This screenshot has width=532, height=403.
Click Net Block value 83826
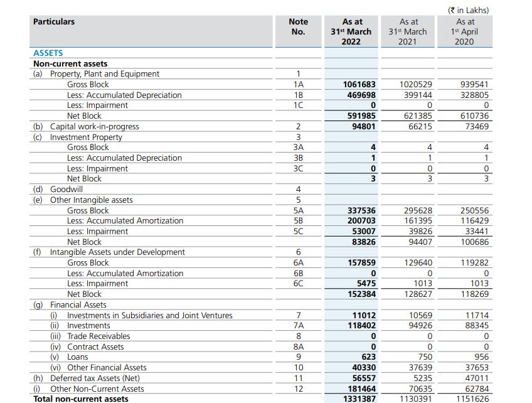click(x=364, y=242)
